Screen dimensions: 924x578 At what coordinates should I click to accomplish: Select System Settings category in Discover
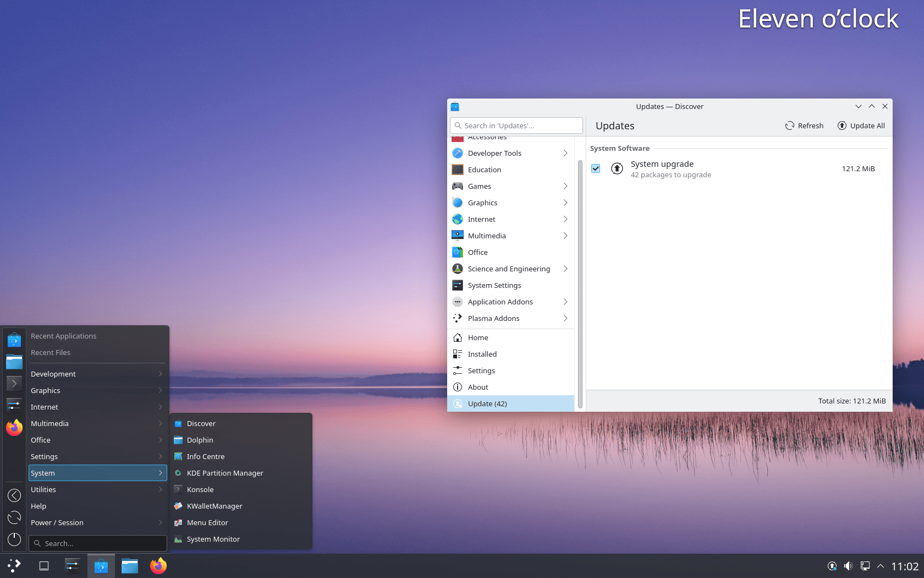pos(511,285)
